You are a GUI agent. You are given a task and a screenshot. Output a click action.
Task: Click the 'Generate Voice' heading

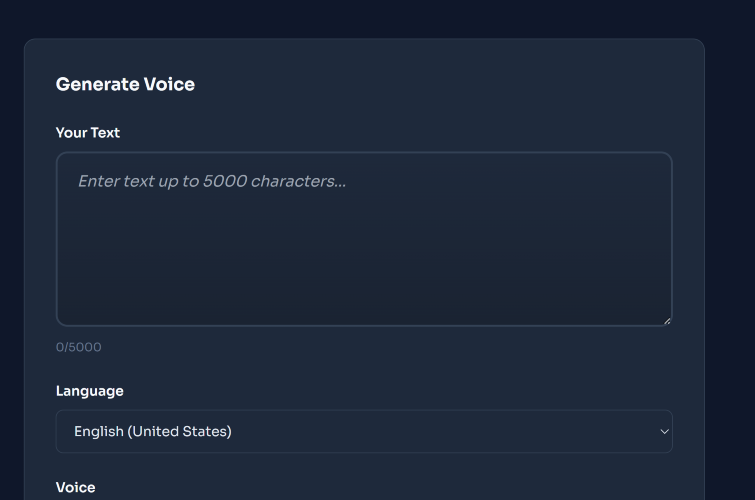[x=125, y=84]
